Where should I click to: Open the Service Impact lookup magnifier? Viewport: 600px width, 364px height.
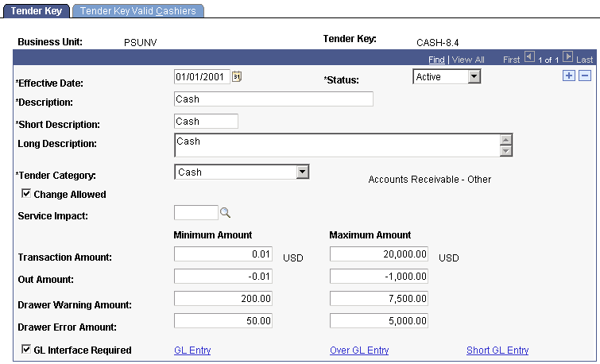225,212
